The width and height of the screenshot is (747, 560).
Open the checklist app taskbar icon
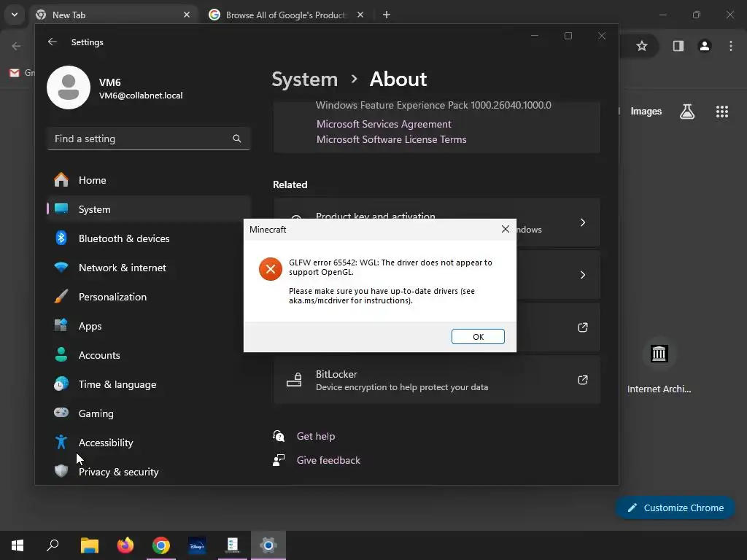tap(233, 545)
